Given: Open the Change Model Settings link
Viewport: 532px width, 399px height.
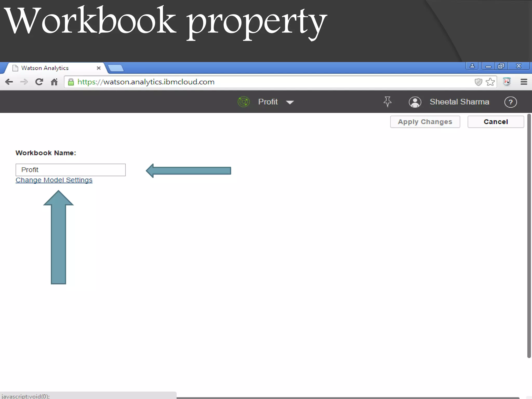Looking at the screenshot, I should 54,180.
